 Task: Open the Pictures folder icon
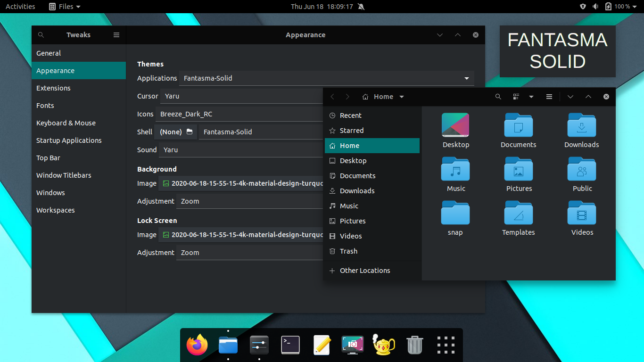519,169
